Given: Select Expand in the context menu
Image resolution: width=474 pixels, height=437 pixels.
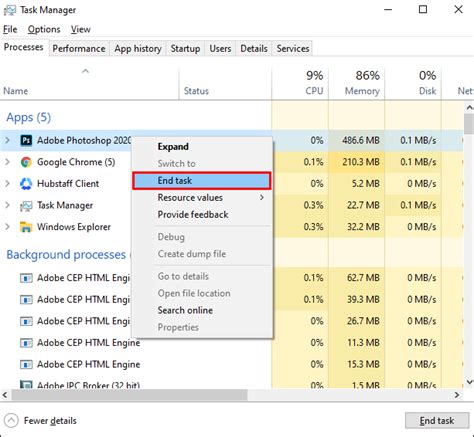Looking at the screenshot, I should pyautogui.click(x=202, y=147).
